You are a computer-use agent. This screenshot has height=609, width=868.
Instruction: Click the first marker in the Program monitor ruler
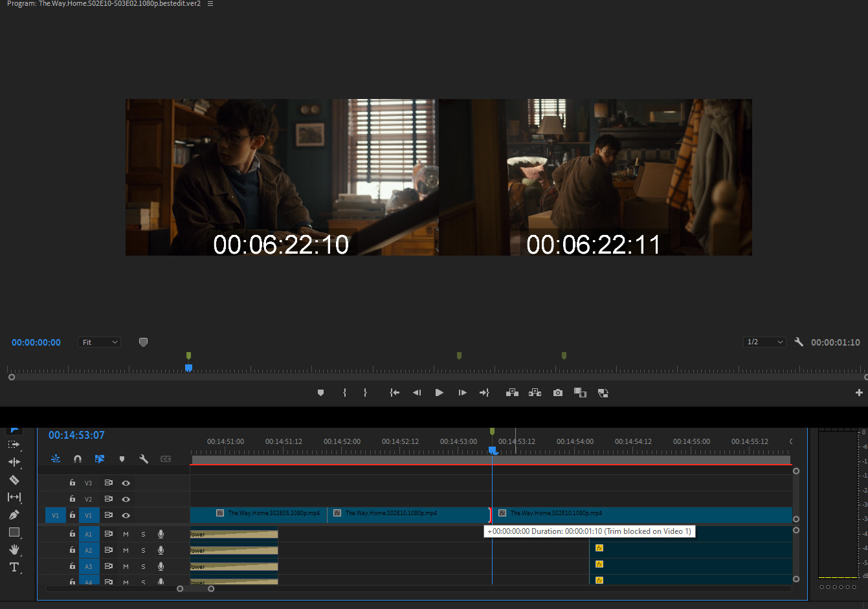pos(188,355)
